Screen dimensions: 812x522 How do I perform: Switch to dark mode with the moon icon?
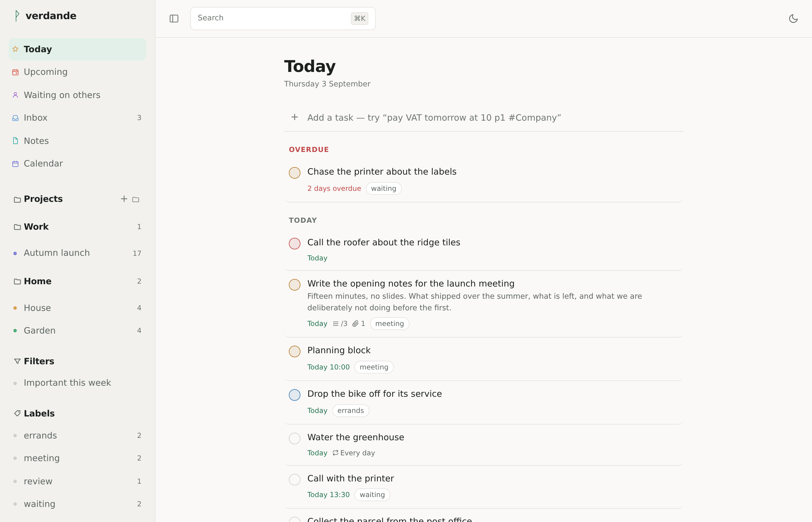793,19
